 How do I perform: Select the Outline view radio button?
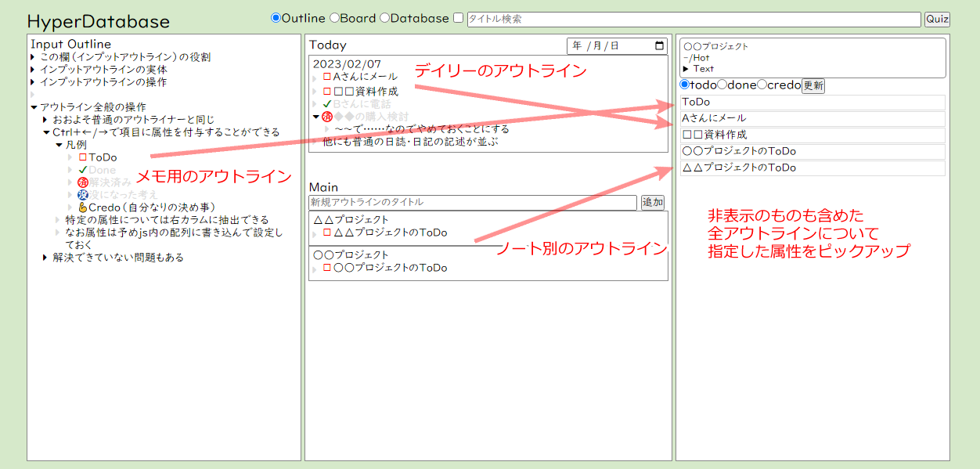point(276,18)
